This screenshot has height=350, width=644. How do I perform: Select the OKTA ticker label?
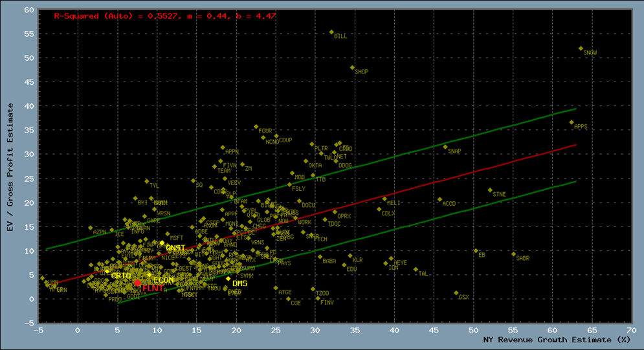pos(315,165)
